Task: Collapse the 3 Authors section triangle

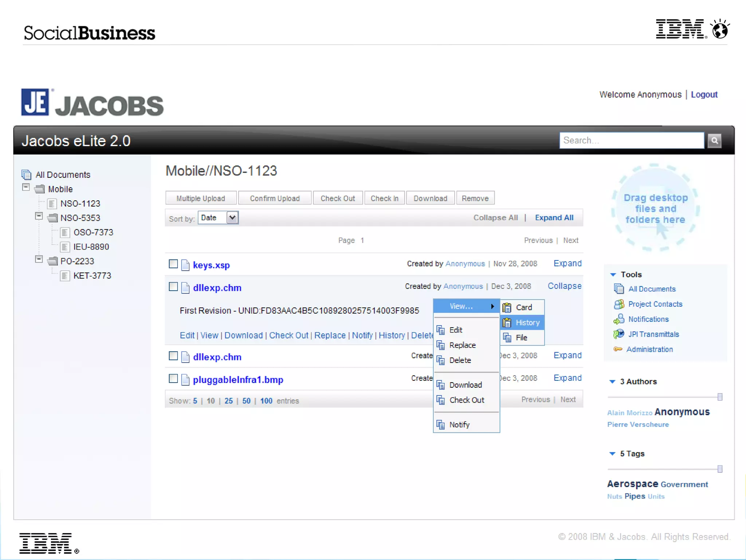Action: pos(612,381)
